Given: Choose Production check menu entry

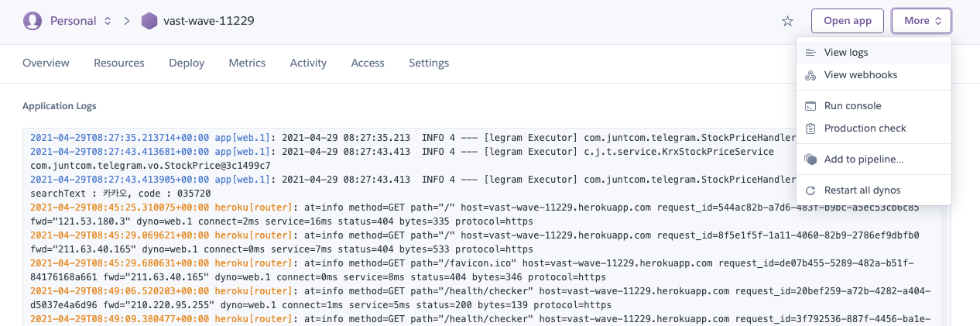Looking at the screenshot, I should [873, 129].
